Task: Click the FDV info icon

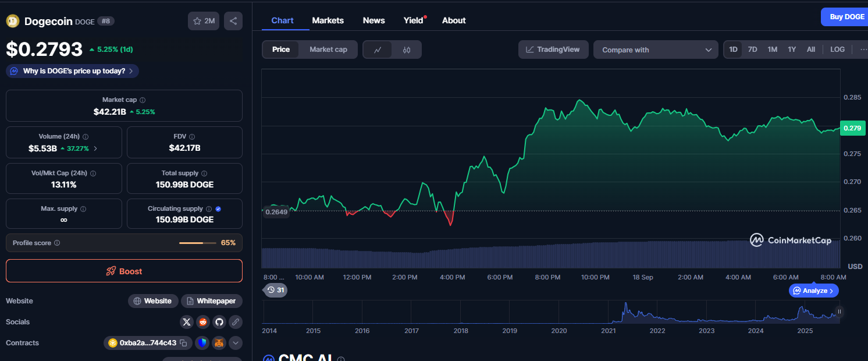Action: (x=192, y=136)
